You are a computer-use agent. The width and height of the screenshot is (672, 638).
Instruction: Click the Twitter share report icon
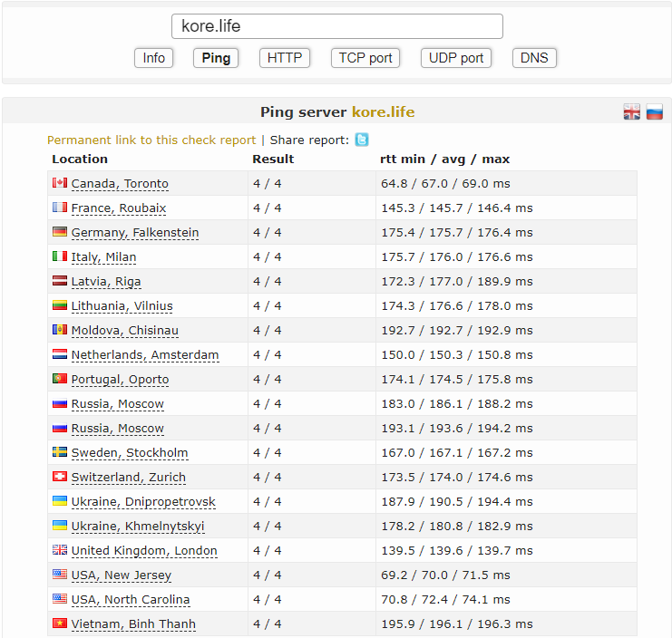[x=362, y=140]
